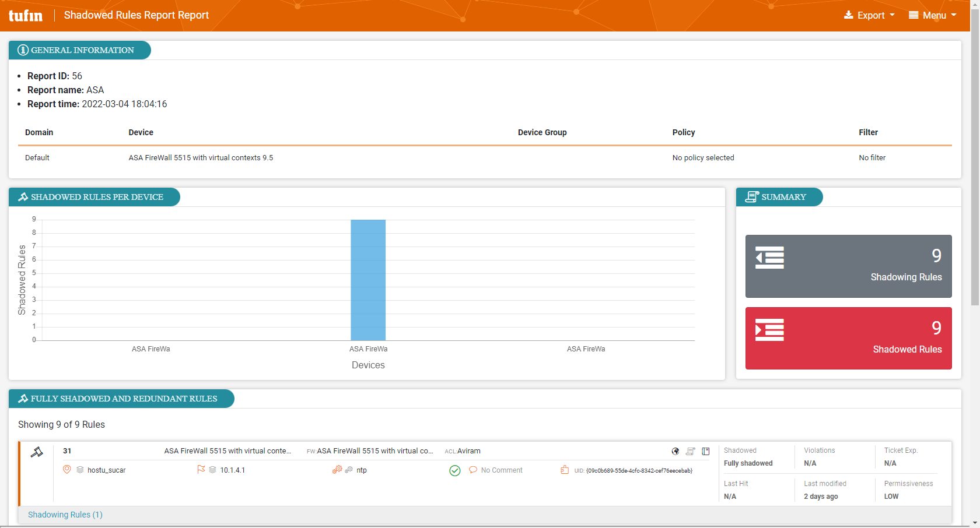
Task: Click the gray Shadowing Rules summary card
Action: (848, 266)
